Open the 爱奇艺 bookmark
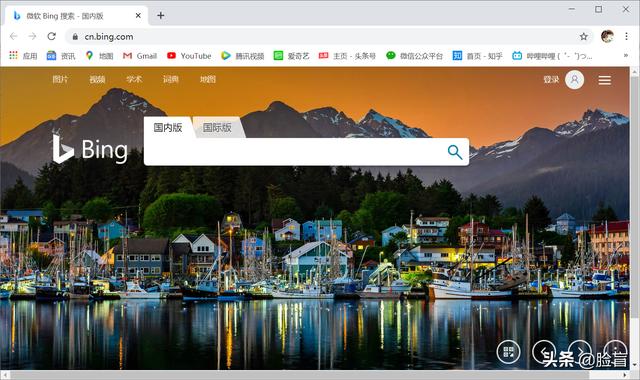The height and width of the screenshot is (380, 640). pos(291,56)
